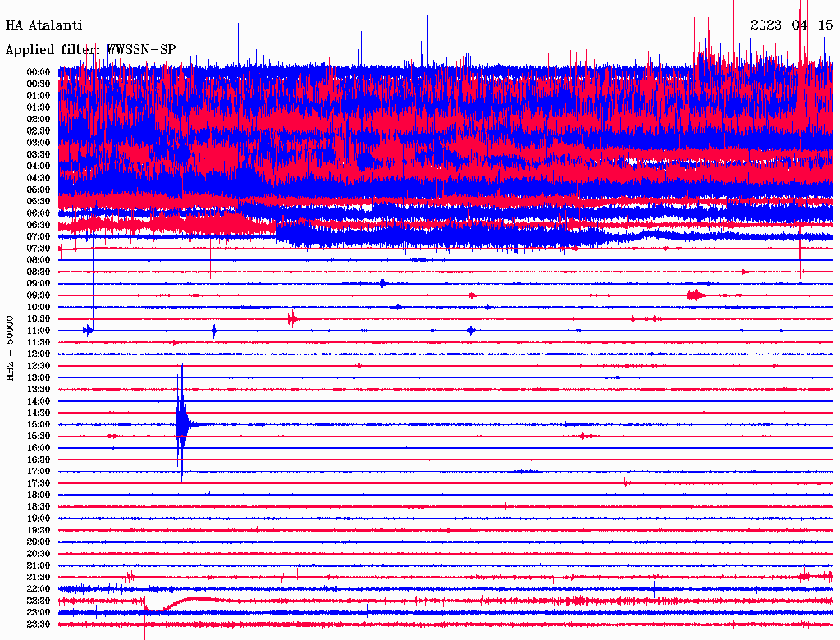Screen dimensions: 840x640
Task: Select the 00:00 time label
Action: tap(39, 72)
